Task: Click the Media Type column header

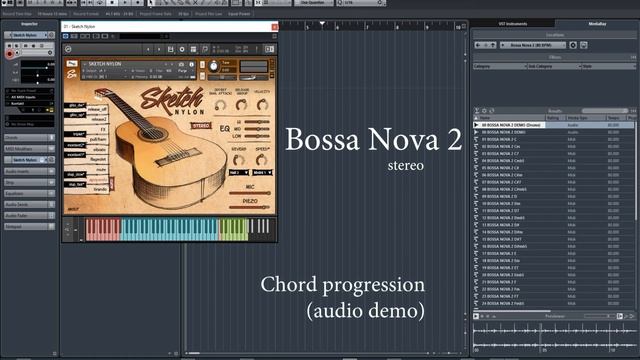Action: [586, 118]
